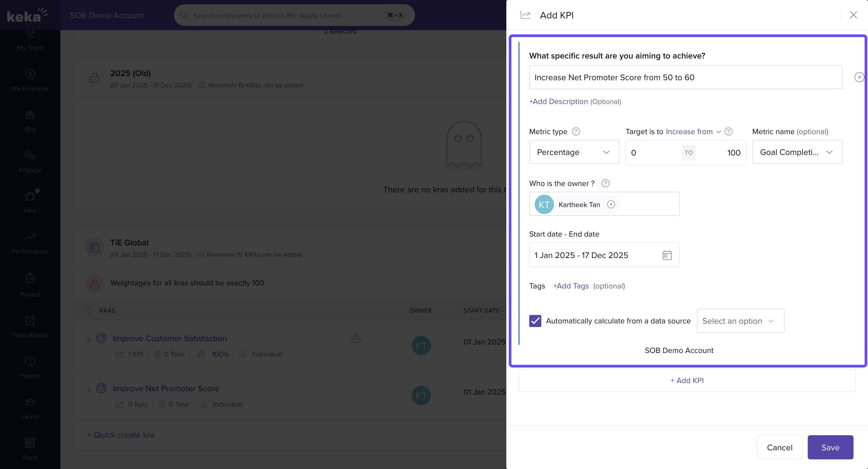The width and height of the screenshot is (868, 469).
Task: Uncheck Automatically calculate from a data source
Action: 535,321
